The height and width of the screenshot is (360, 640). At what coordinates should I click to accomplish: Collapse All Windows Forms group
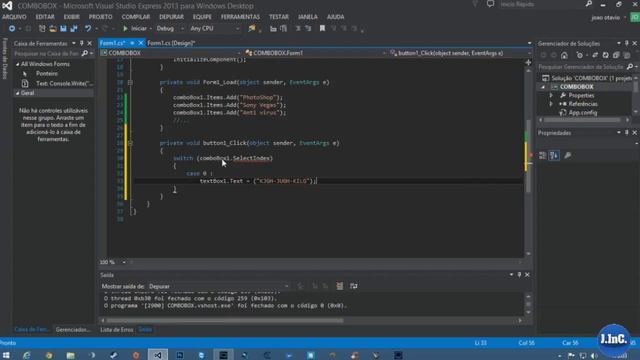(x=18, y=64)
